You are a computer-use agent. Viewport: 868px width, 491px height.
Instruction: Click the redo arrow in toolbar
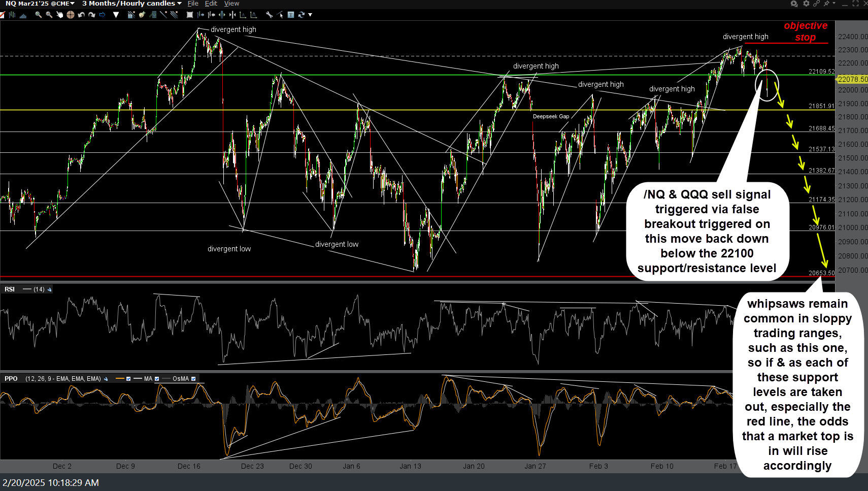[x=92, y=15]
